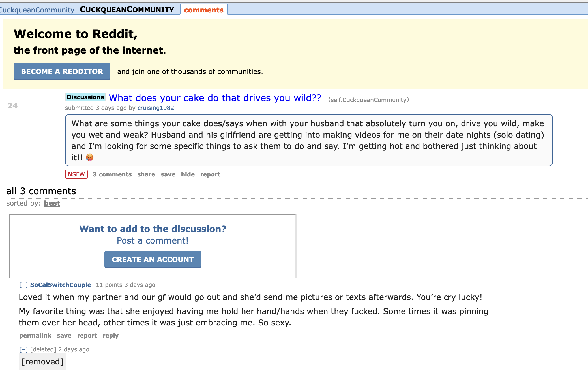Visit cruising1982's user profile
This screenshot has height=371, width=588.
[156, 108]
